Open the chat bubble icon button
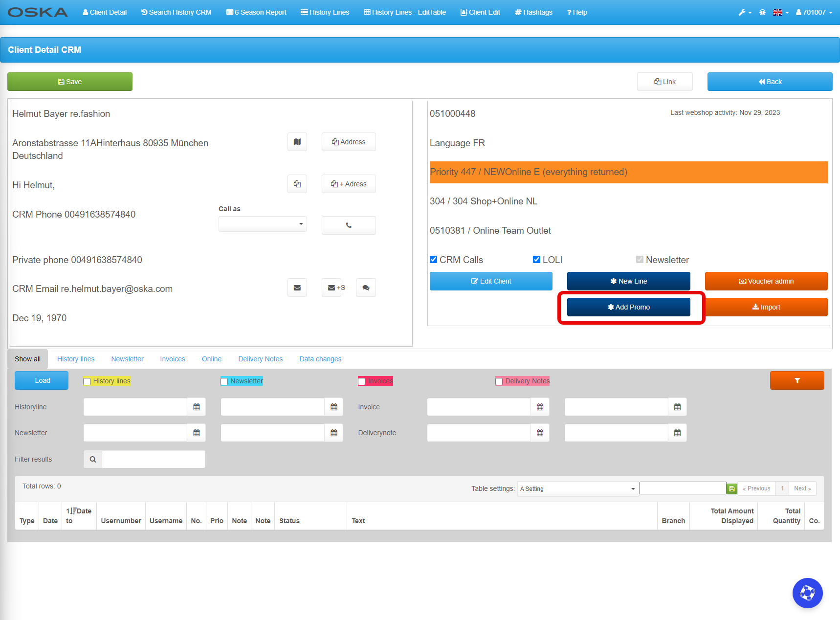Viewport: 840px width, 620px height. [366, 288]
